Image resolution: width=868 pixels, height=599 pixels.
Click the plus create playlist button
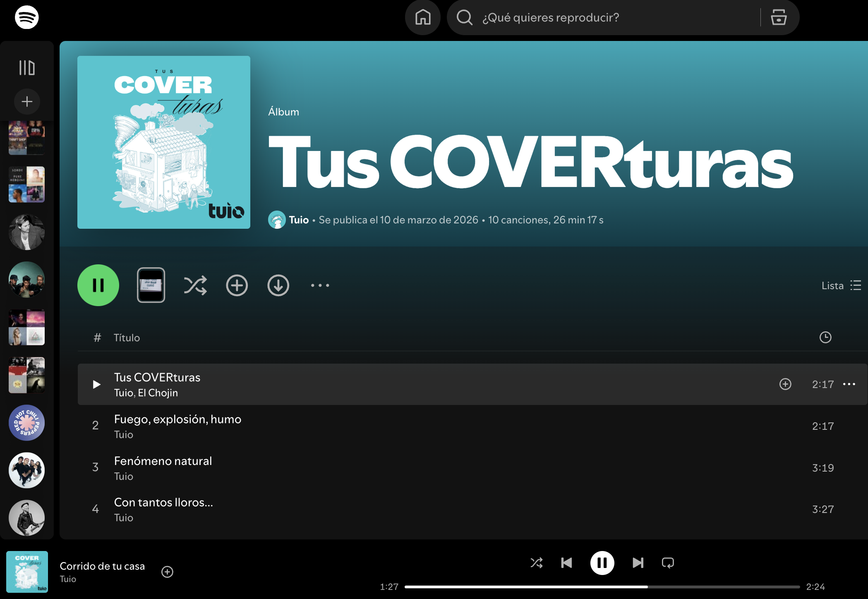pyautogui.click(x=27, y=101)
